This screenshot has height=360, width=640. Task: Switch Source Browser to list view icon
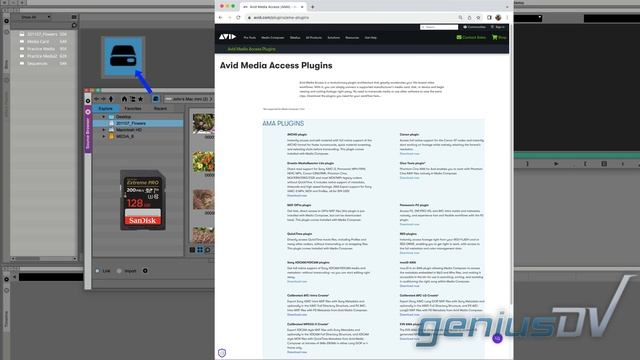coord(192,250)
